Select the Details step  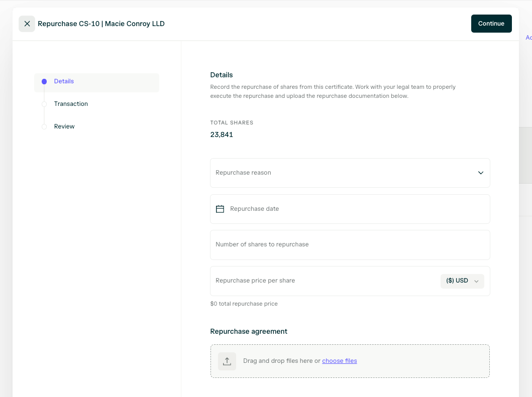point(96,82)
